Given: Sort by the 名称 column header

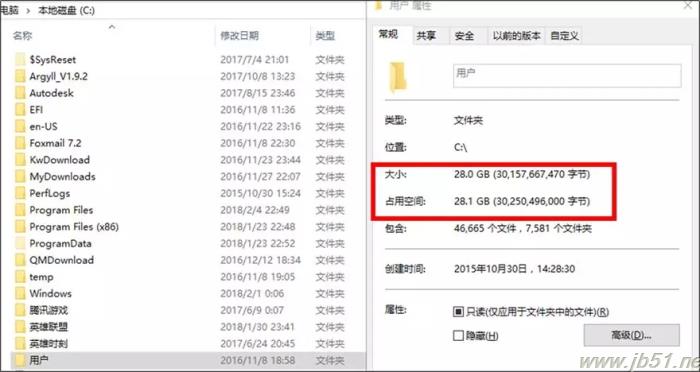Looking at the screenshot, I should (x=22, y=36).
